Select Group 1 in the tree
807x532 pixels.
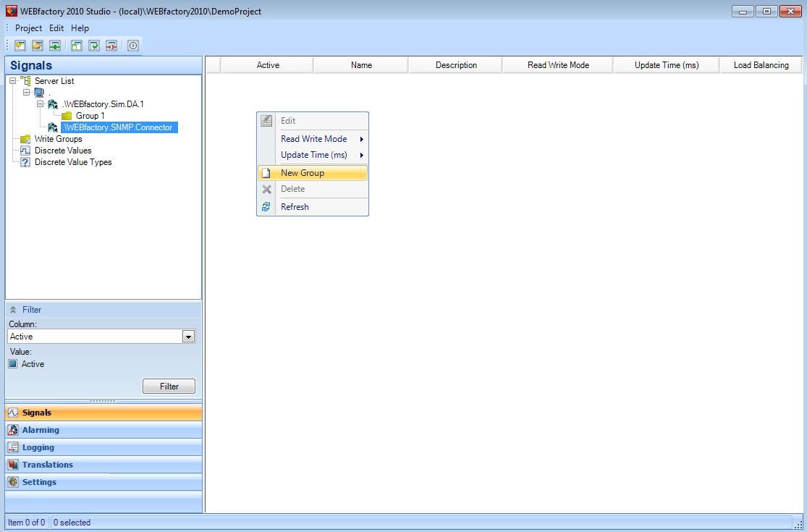click(x=90, y=116)
